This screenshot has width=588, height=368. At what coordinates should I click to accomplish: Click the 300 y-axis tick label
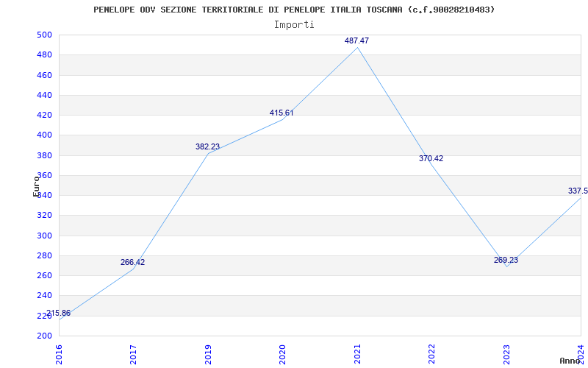(44, 236)
